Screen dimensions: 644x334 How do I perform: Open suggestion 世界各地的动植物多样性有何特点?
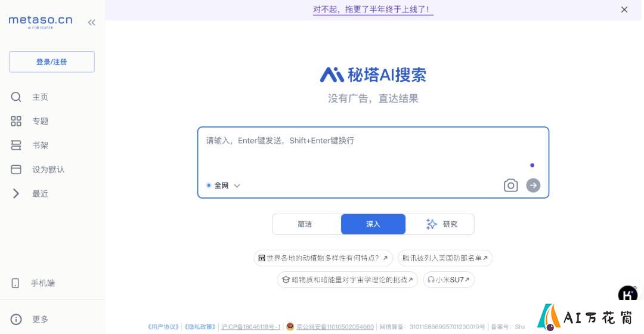click(323, 258)
